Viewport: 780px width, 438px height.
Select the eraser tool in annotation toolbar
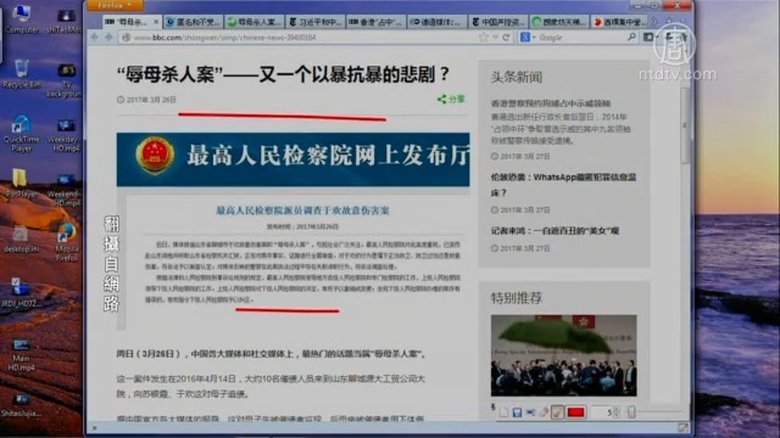pyautogui.click(x=544, y=412)
